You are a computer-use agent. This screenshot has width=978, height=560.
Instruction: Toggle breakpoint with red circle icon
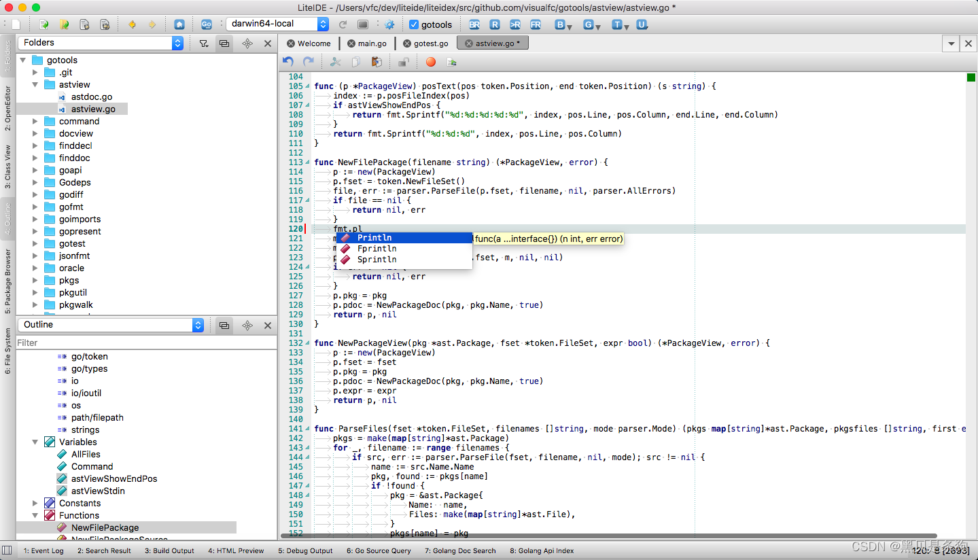(430, 62)
